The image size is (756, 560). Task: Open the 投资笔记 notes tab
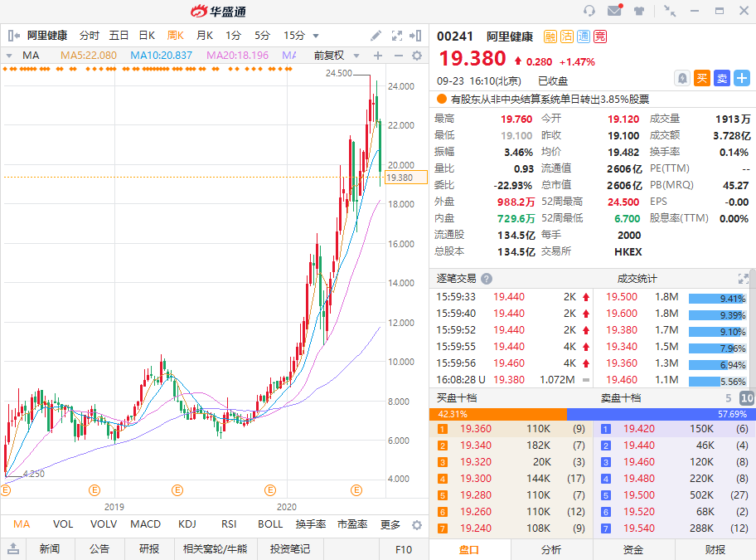tap(290, 549)
